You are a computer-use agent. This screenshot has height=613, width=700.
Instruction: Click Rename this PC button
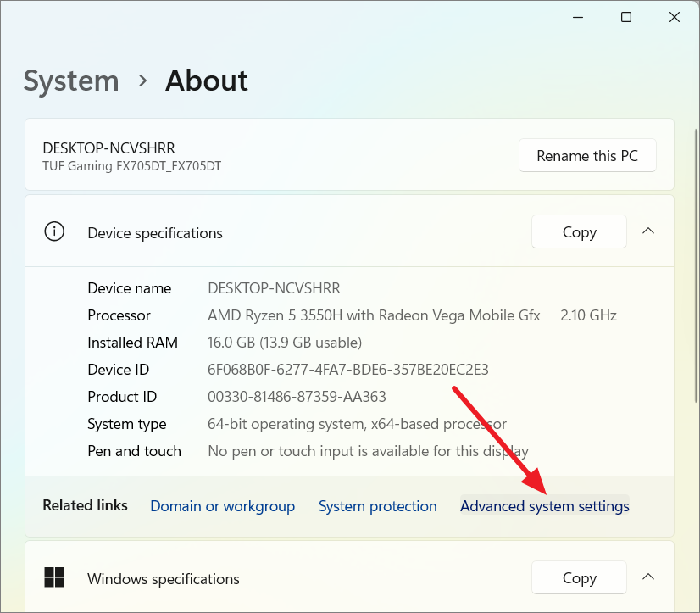click(x=587, y=155)
